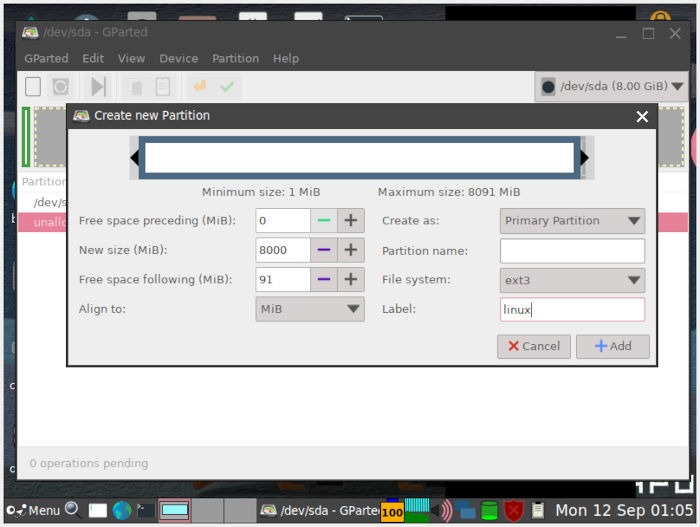Click the New size input field
The height and width of the screenshot is (527, 700).
point(283,250)
